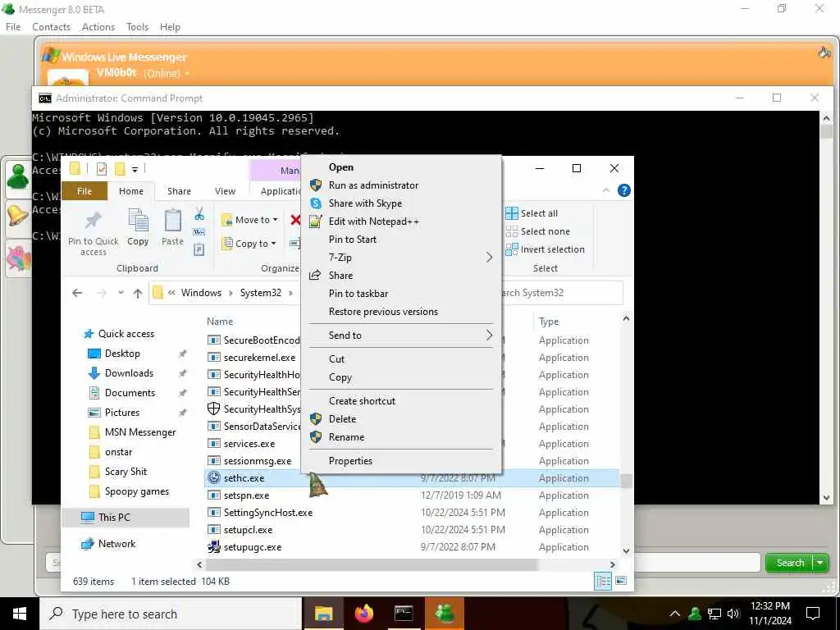This screenshot has width=840, height=630.
Task: Click the Details view icon in status bar
Action: pyautogui.click(x=603, y=581)
